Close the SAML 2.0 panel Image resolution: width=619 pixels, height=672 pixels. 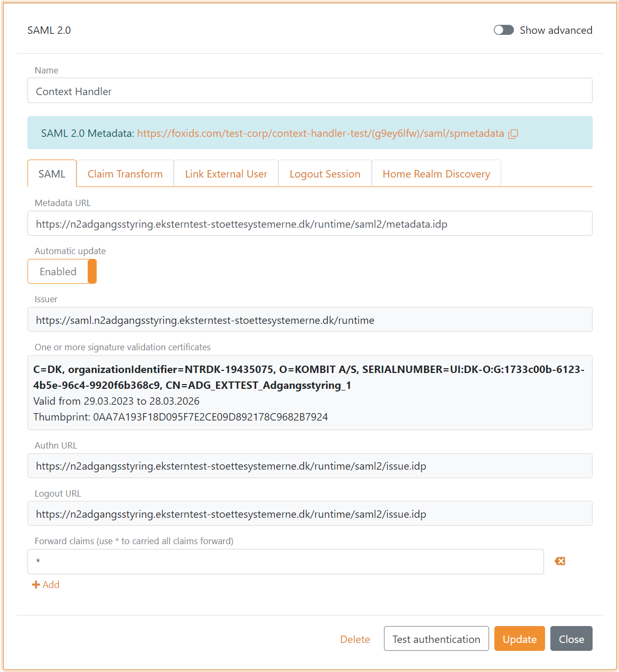tap(571, 639)
